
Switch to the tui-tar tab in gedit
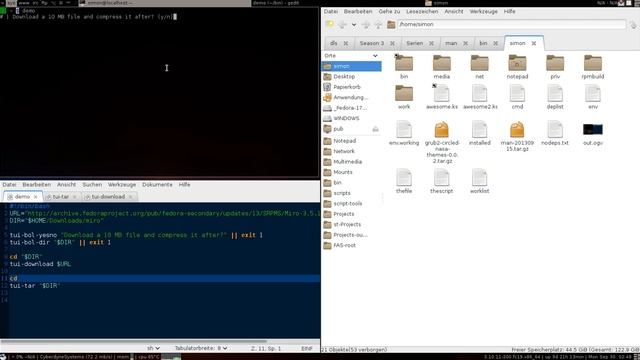tap(60, 197)
